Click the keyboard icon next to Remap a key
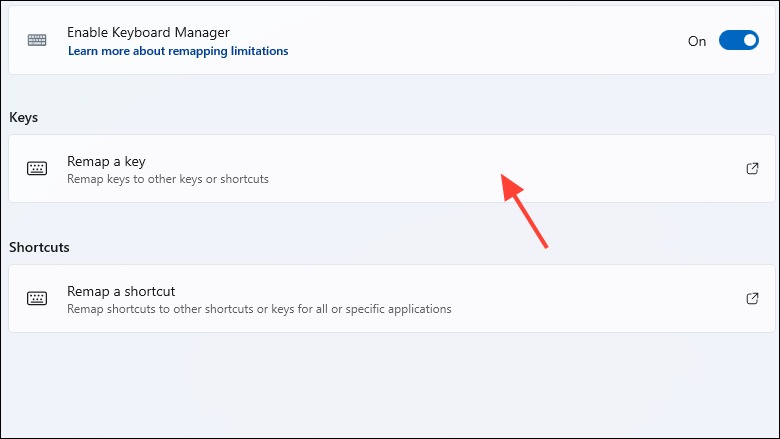 click(x=37, y=169)
